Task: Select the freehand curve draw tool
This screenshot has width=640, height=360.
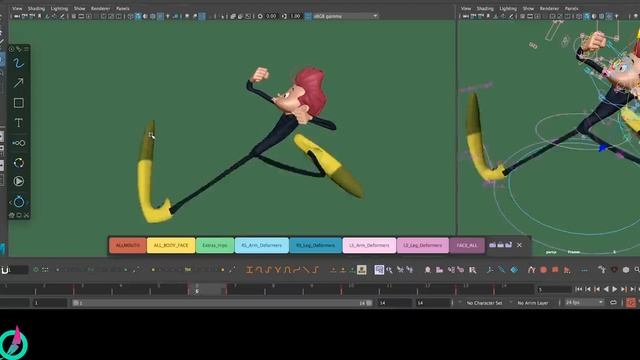Action: 18,64
